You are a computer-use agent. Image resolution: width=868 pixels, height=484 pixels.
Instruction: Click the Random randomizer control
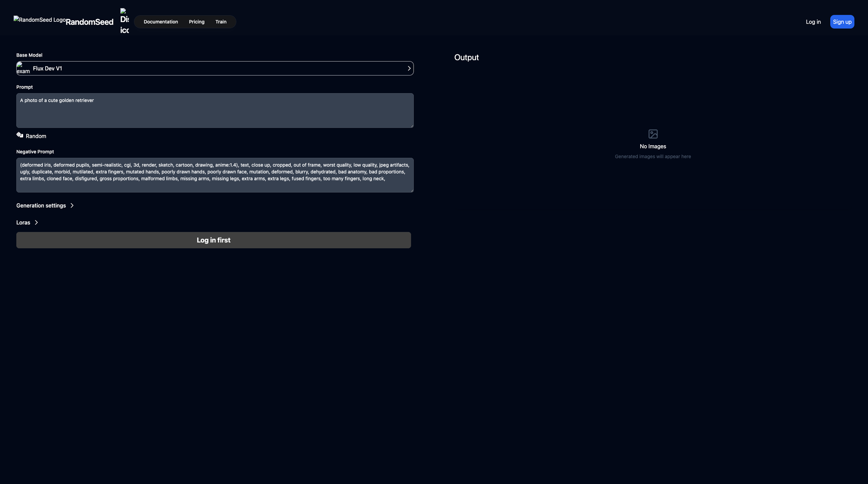coord(31,136)
